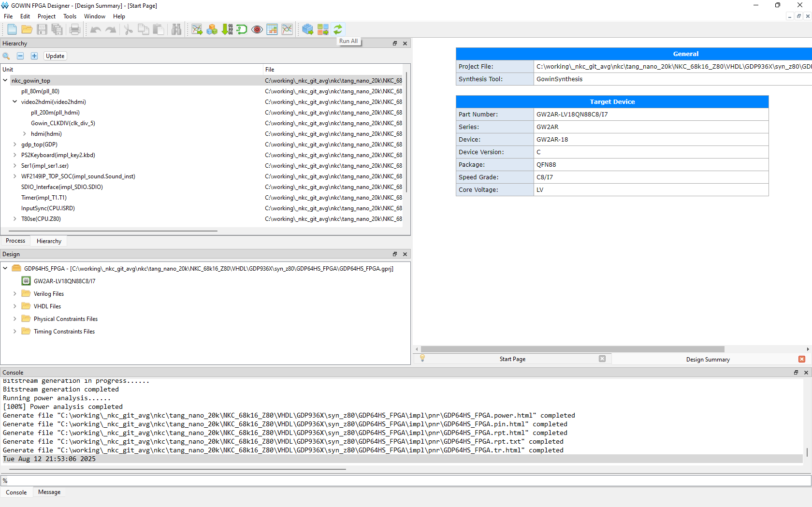Open a file with the folder icon
The height and width of the screenshot is (507, 812).
pos(27,29)
